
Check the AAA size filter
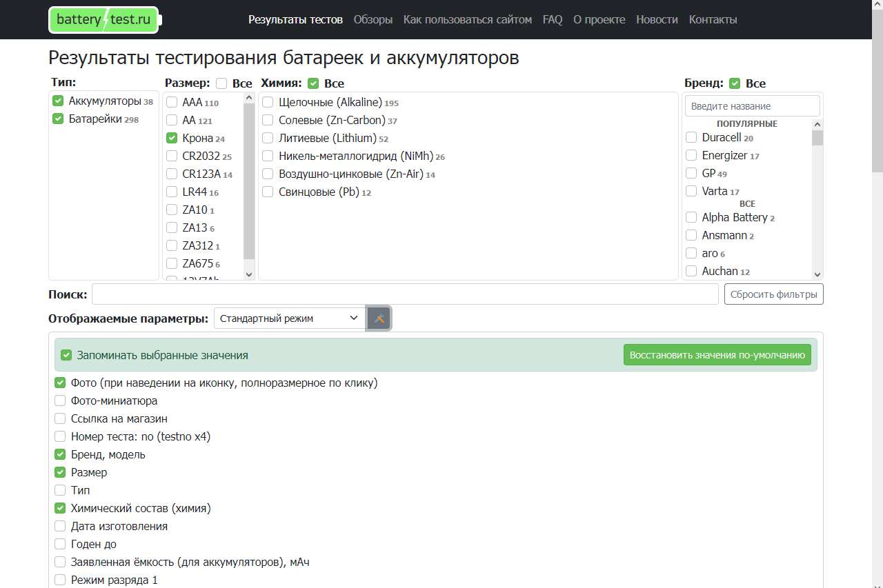coord(171,102)
